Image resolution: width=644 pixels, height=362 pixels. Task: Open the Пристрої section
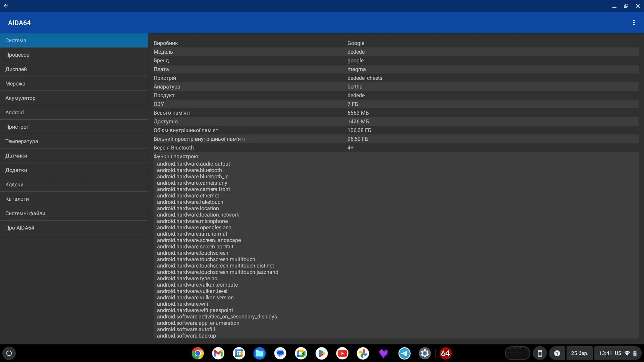pos(74,127)
